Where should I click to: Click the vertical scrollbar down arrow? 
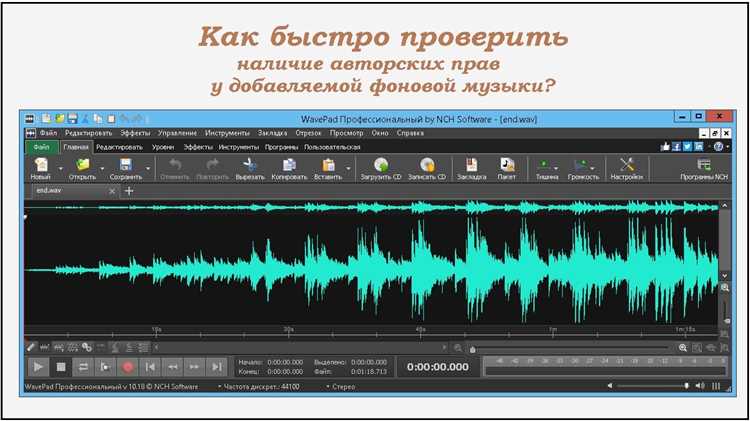(x=725, y=276)
